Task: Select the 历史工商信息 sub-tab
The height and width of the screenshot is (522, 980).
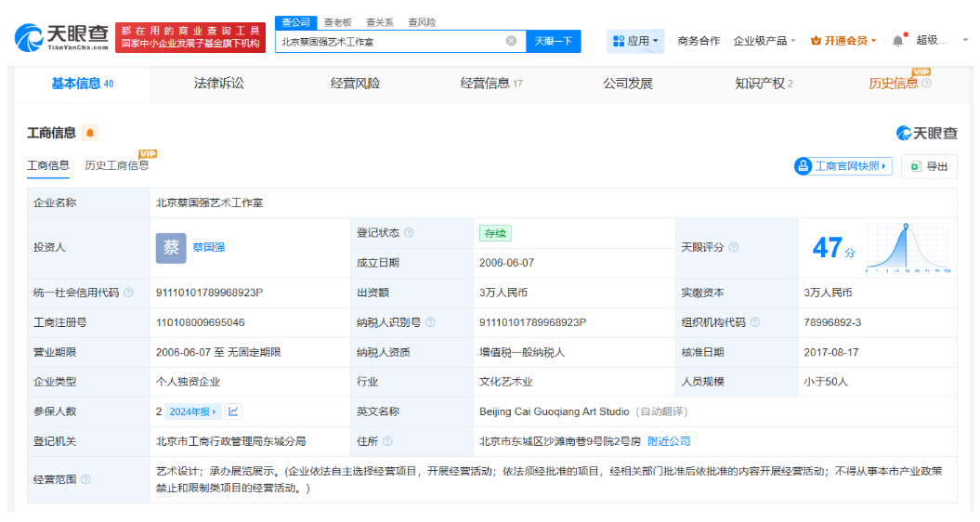Action: point(117,165)
